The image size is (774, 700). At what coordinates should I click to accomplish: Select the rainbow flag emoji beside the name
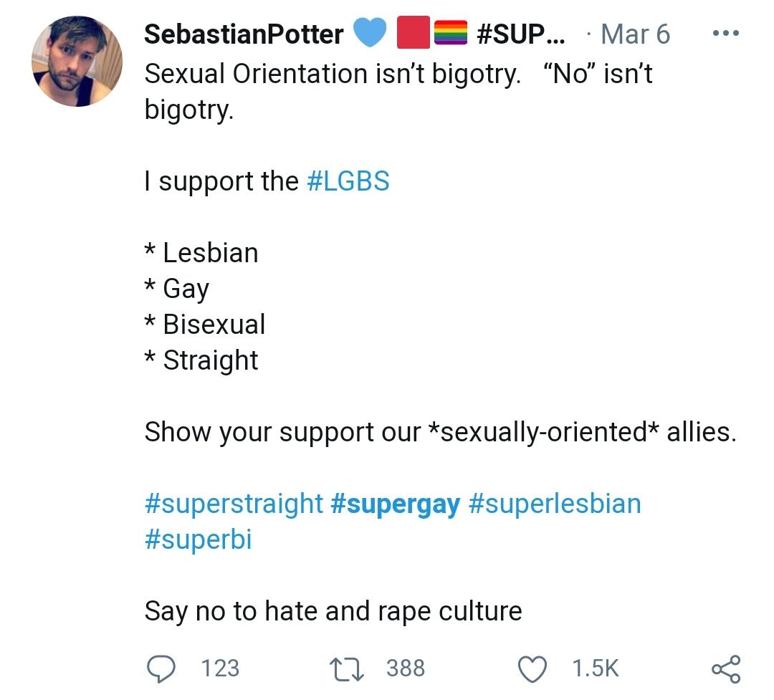[x=452, y=32]
